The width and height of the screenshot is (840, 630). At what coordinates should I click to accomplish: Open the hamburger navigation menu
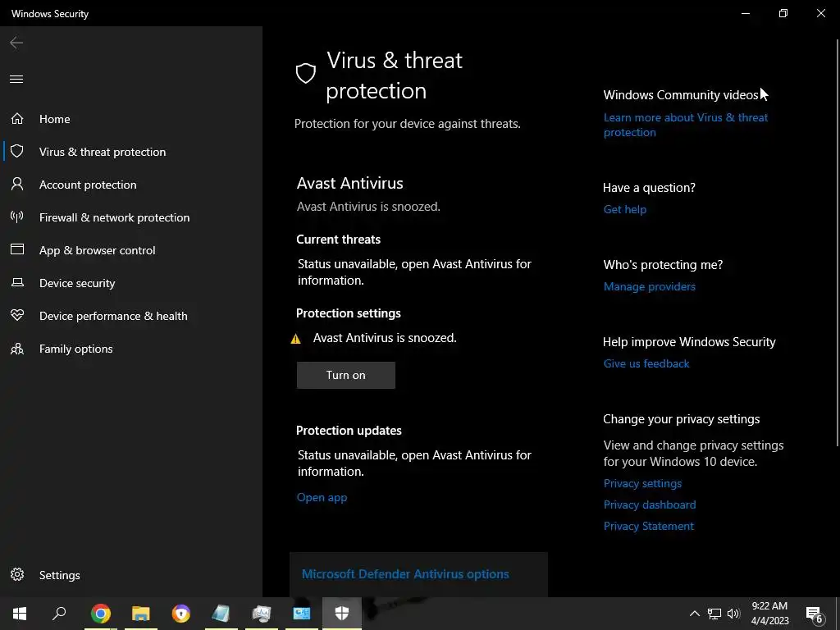coord(16,80)
